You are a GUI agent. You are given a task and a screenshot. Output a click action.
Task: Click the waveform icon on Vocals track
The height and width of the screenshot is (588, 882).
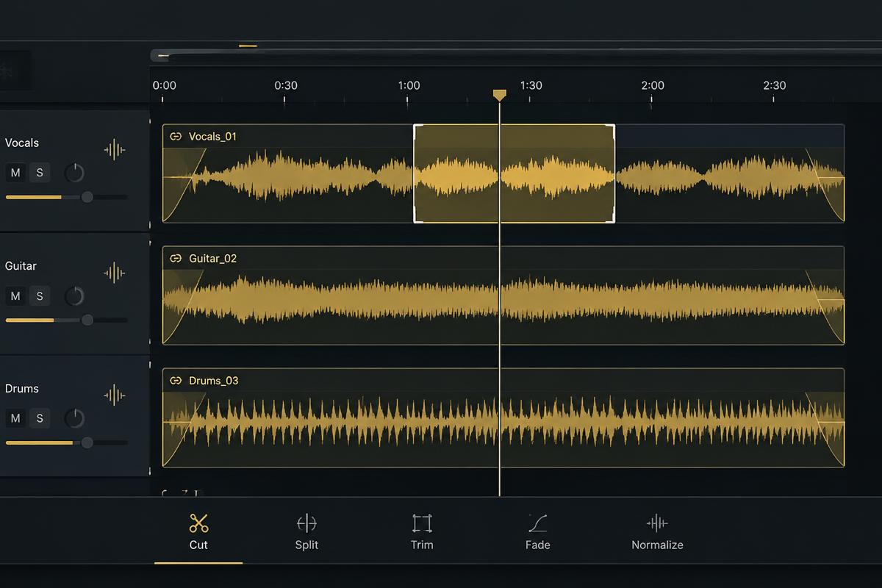coord(115,151)
